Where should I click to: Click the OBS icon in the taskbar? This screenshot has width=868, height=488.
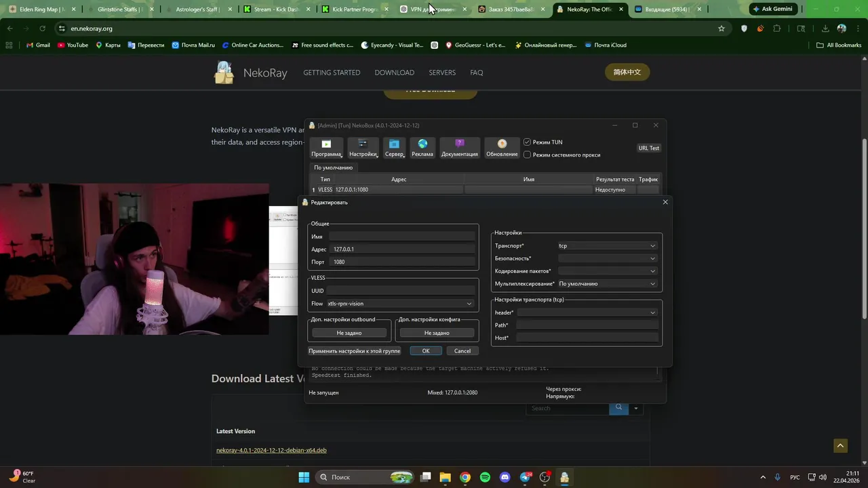(545, 477)
